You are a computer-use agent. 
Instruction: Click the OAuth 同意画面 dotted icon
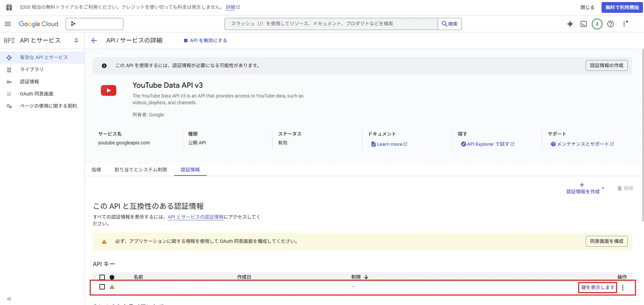pyautogui.click(x=9, y=94)
